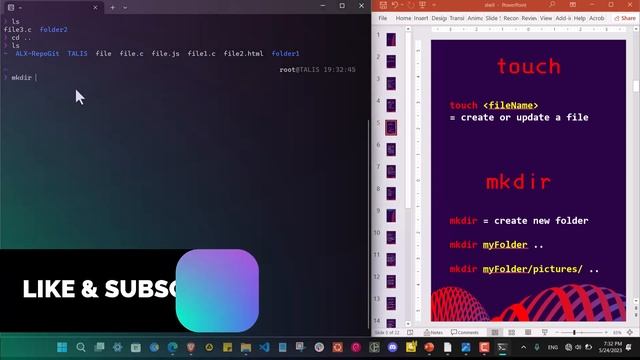Image resolution: width=640 pixels, height=360 pixels.
Task: Open the Comments pane button
Action: [464, 333]
